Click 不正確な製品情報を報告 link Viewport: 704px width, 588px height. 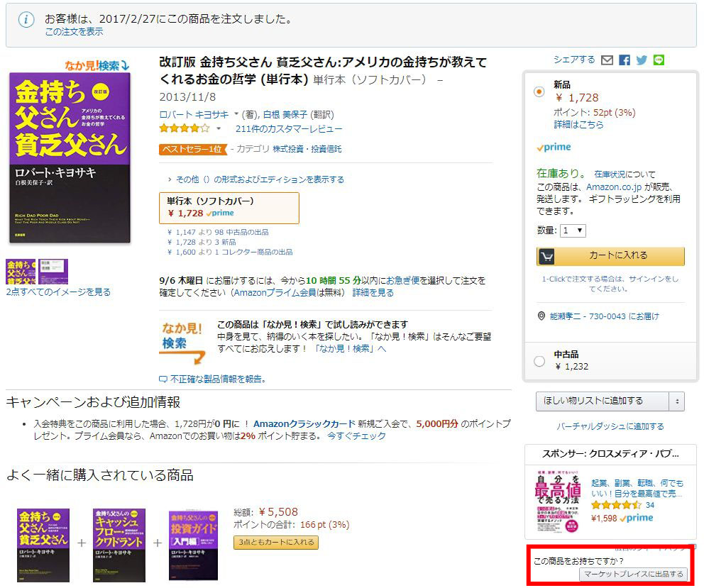(x=218, y=379)
